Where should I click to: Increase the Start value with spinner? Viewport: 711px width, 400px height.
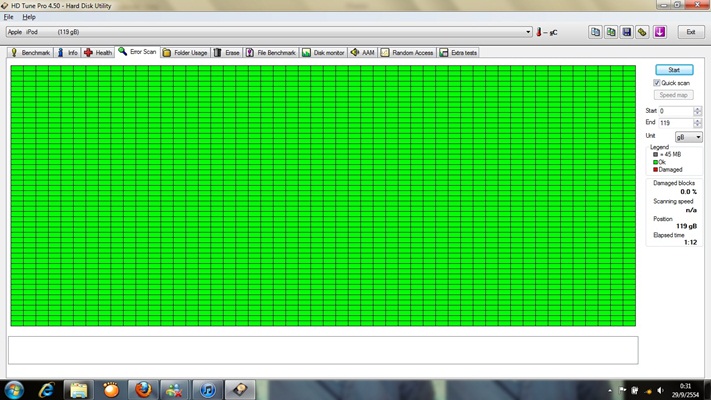pos(699,108)
